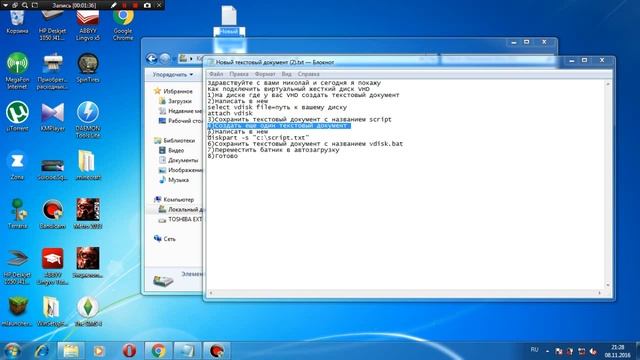Viewport: 640px width, 360px height.
Task: Open the minecraft folder on the desktop
Action: coord(87,165)
